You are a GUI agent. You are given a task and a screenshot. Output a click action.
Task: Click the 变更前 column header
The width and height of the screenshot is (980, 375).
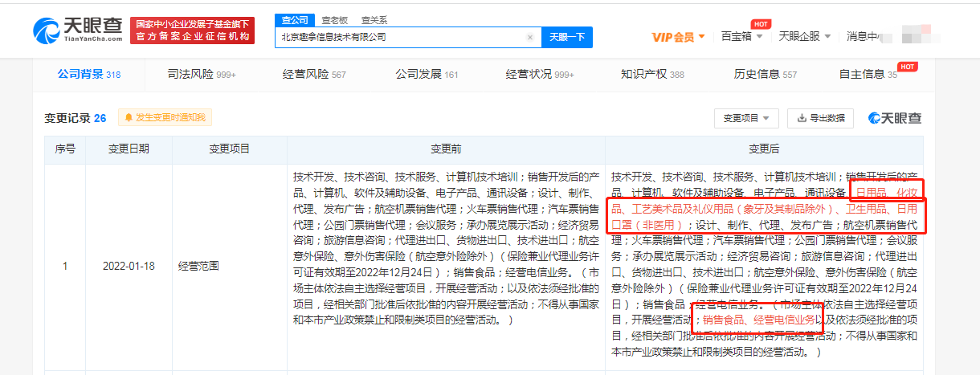pos(446,149)
